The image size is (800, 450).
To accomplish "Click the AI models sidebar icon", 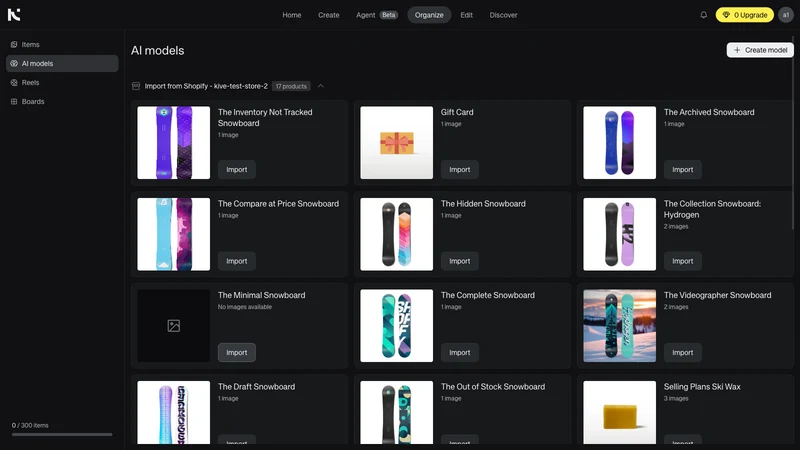I will [x=14, y=63].
